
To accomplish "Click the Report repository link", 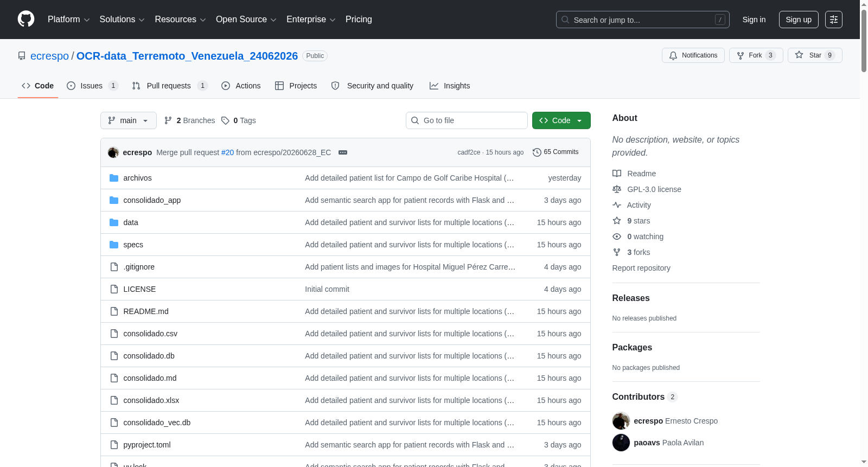I will [x=641, y=268].
